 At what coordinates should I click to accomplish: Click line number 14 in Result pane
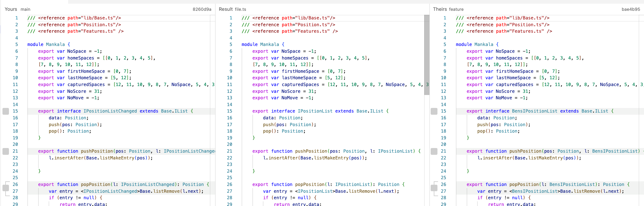click(230, 105)
